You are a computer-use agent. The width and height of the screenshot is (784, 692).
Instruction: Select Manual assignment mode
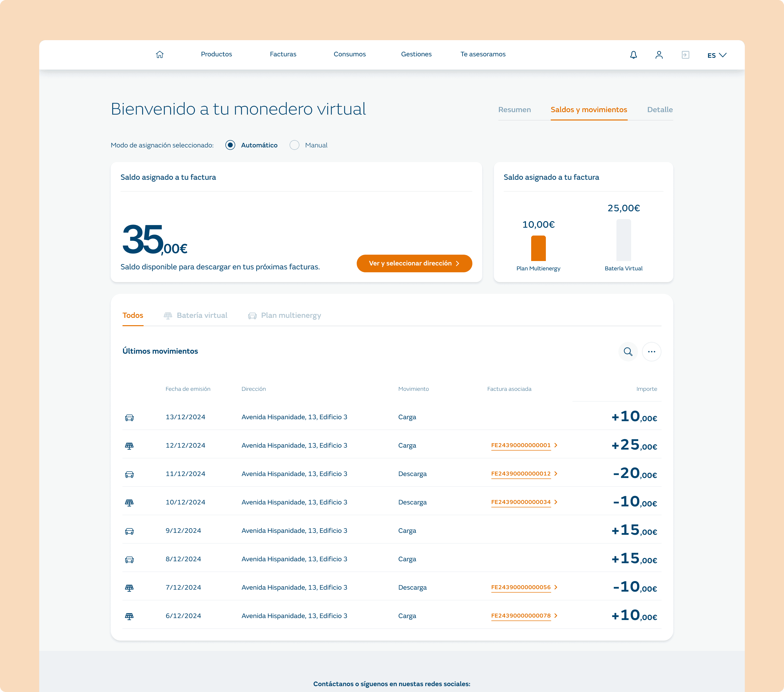coord(294,145)
